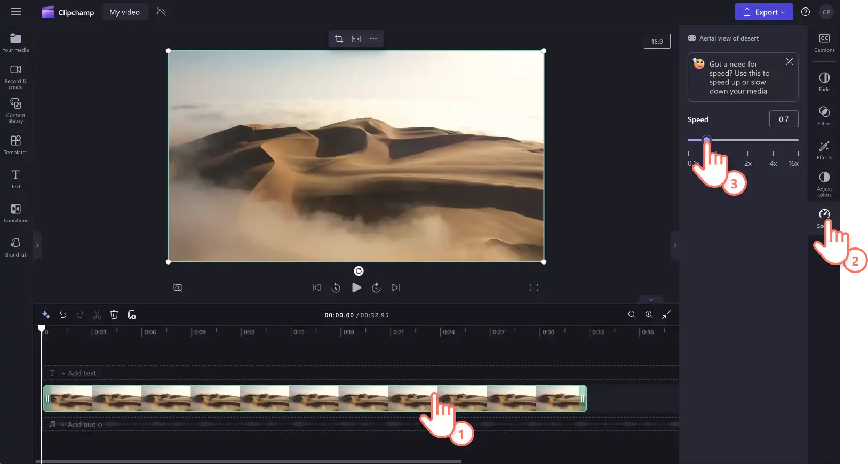This screenshot has height=464, width=868.
Task: Collapse the timeline with the chevron
Action: coord(651,300)
